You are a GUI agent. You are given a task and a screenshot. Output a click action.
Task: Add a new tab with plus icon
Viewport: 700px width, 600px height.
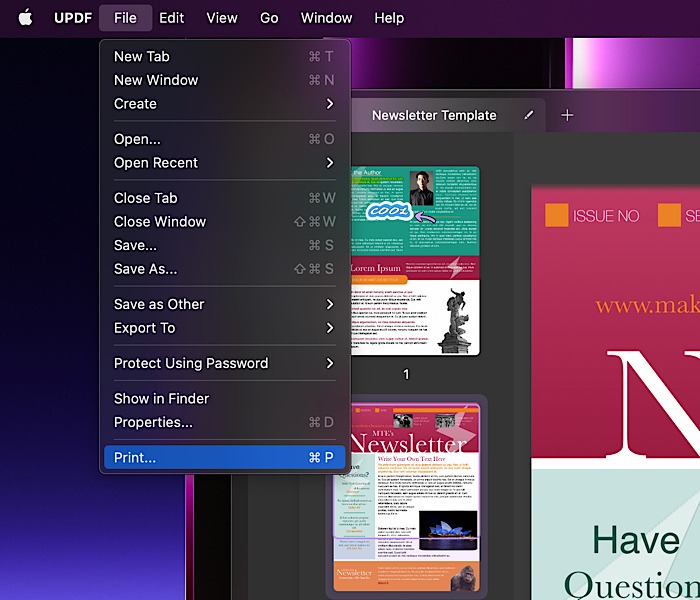coord(567,115)
